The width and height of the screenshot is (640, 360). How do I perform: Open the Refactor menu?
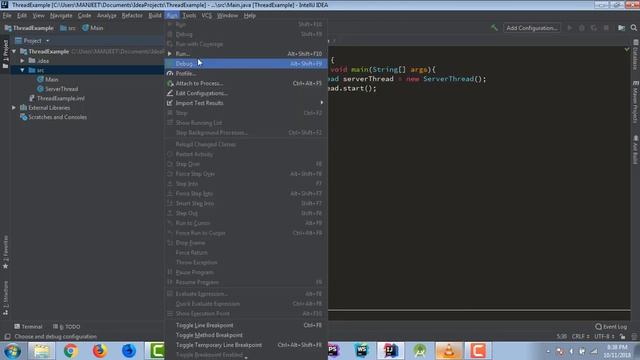coord(132,16)
